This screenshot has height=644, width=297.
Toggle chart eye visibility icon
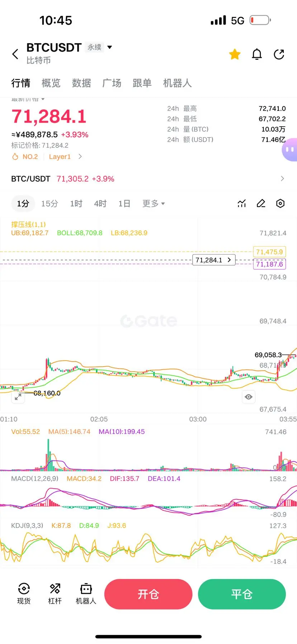click(249, 397)
